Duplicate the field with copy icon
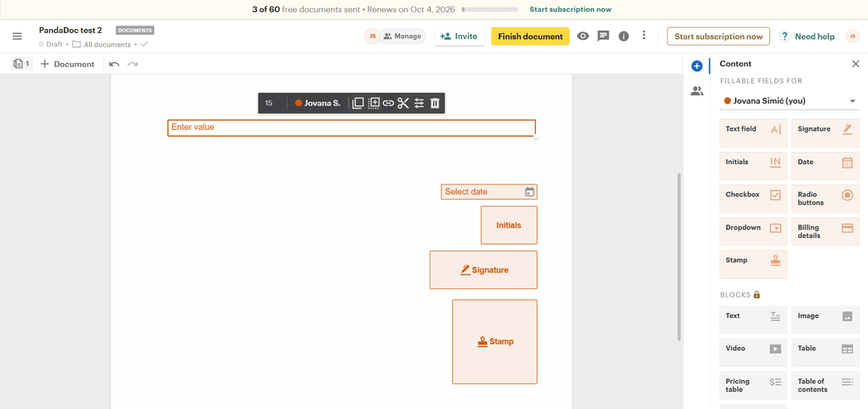 point(358,103)
